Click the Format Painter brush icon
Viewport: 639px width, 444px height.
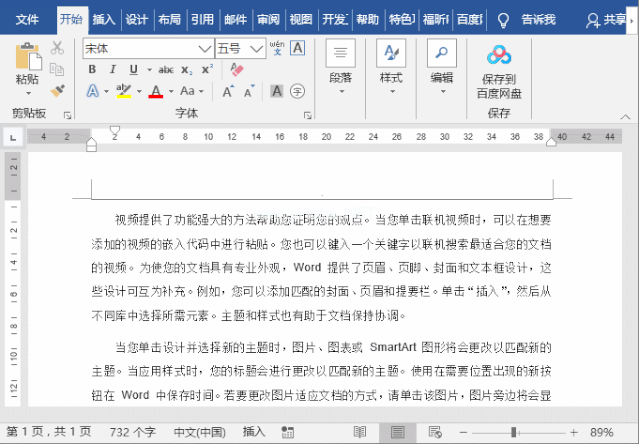[x=57, y=90]
